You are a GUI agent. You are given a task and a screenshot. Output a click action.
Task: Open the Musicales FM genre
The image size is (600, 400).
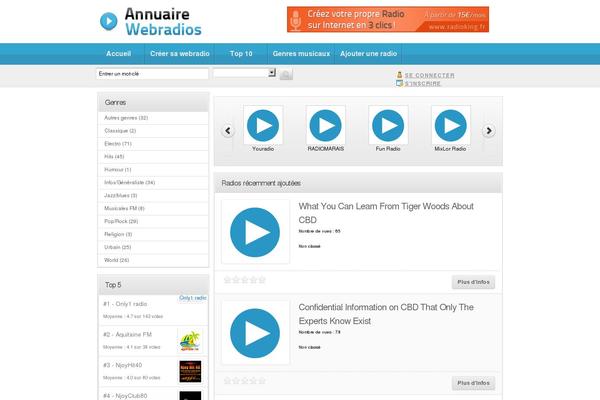point(124,209)
